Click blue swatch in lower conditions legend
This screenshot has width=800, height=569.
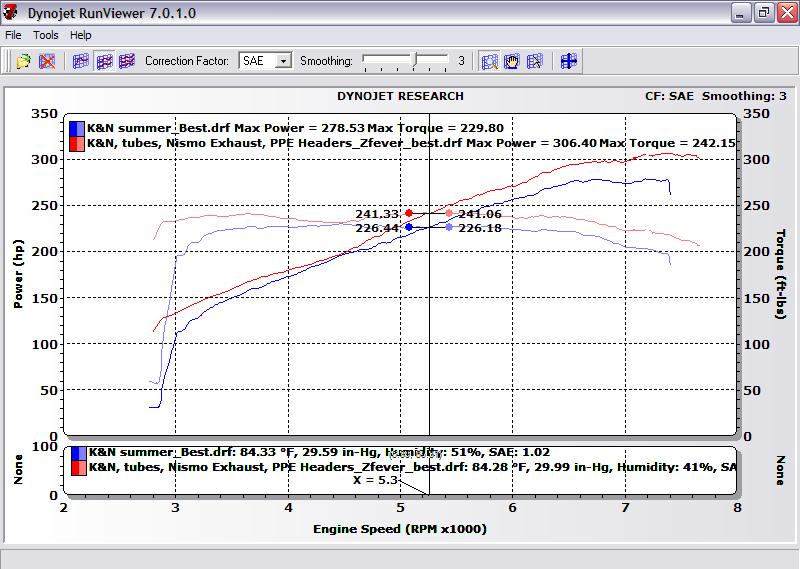click(79, 453)
